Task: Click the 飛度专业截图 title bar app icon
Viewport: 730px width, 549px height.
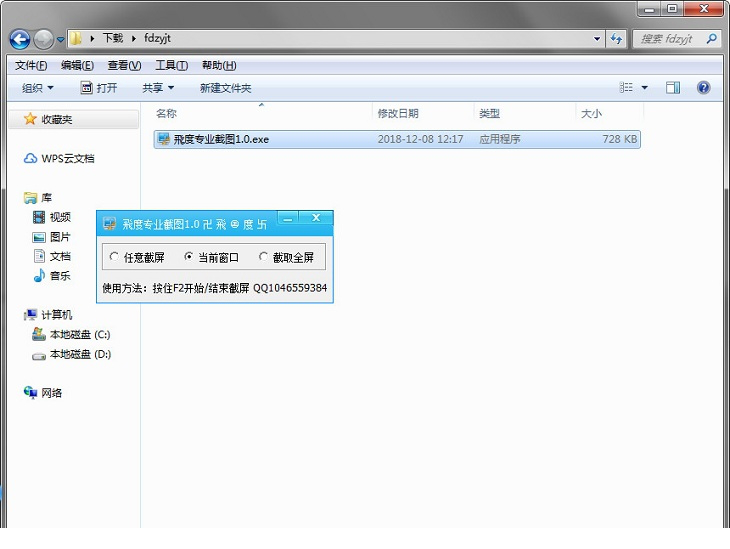Action: coord(109,224)
